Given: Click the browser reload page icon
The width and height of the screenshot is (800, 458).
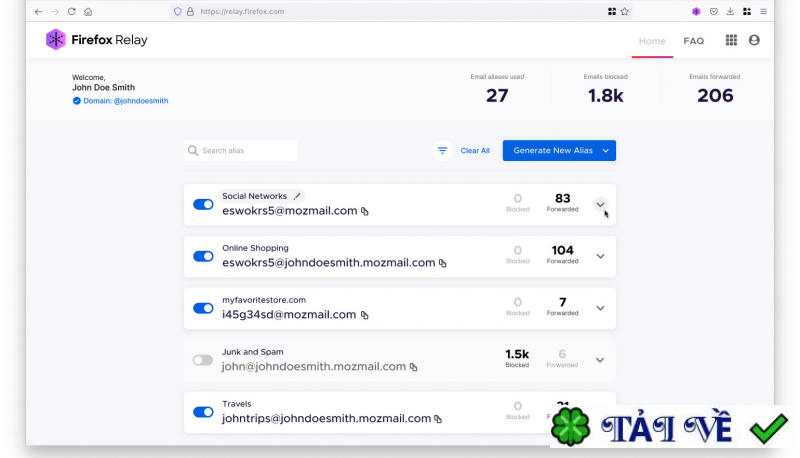Looking at the screenshot, I should [x=71, y=11].
